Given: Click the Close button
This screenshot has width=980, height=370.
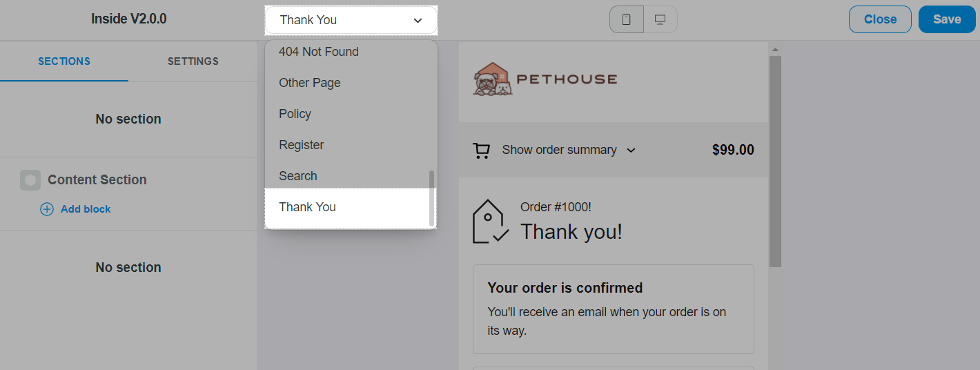Looking at the screenshot, I should (880, 19).
